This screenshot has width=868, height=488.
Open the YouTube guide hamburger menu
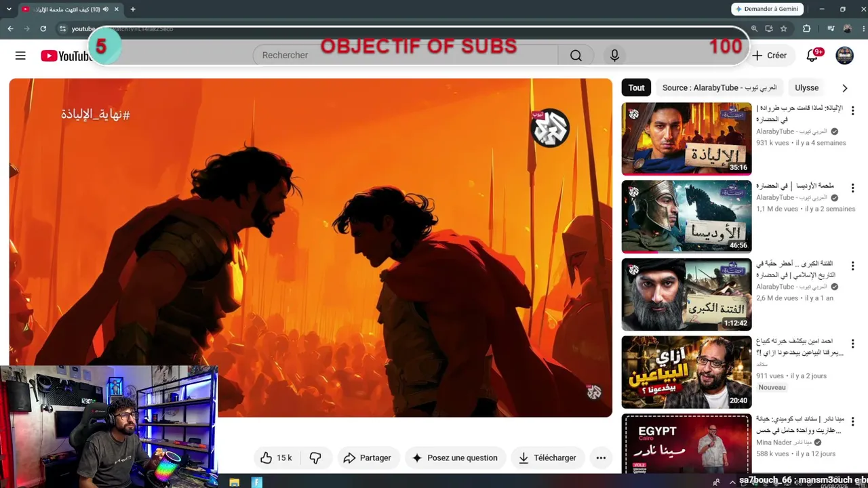20,56
